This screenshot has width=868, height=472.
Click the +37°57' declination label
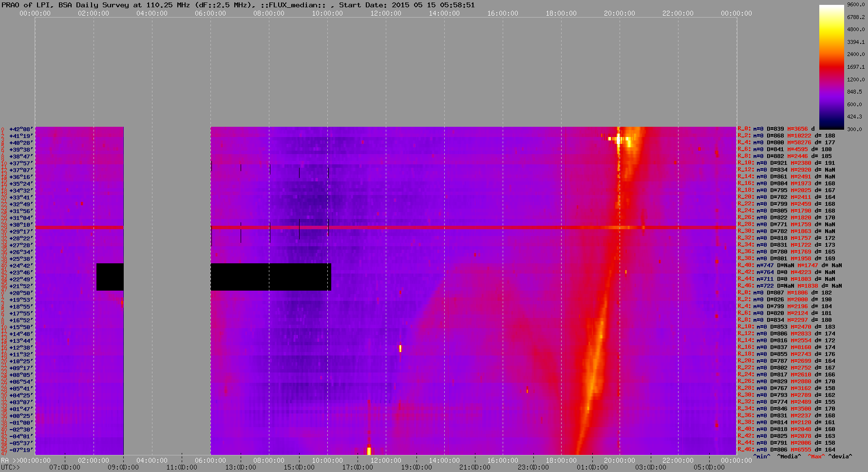21,163
